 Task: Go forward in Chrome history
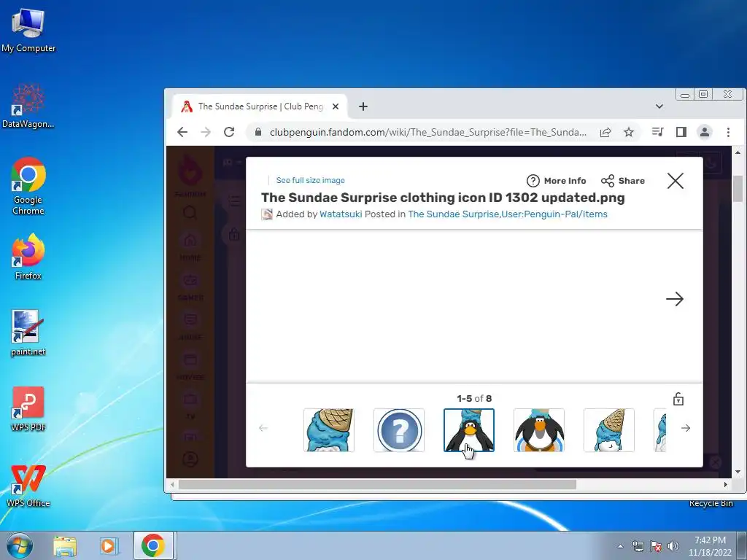pos(206,132)
